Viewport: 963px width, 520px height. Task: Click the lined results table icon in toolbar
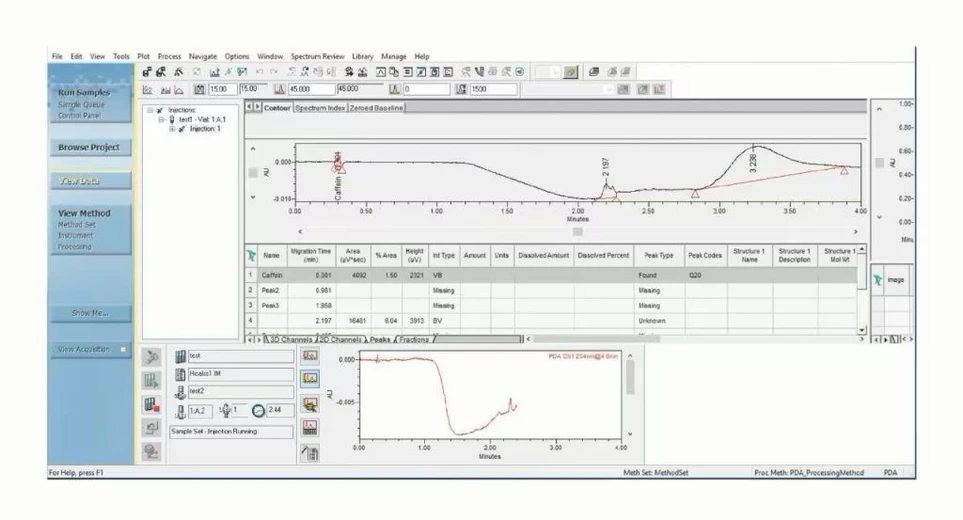click(408, 72)
